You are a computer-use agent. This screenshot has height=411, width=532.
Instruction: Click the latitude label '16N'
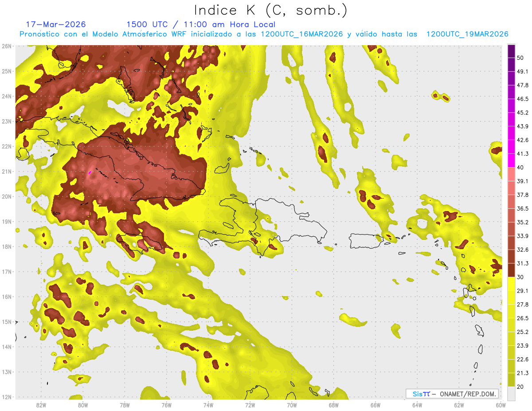[7, 297]
